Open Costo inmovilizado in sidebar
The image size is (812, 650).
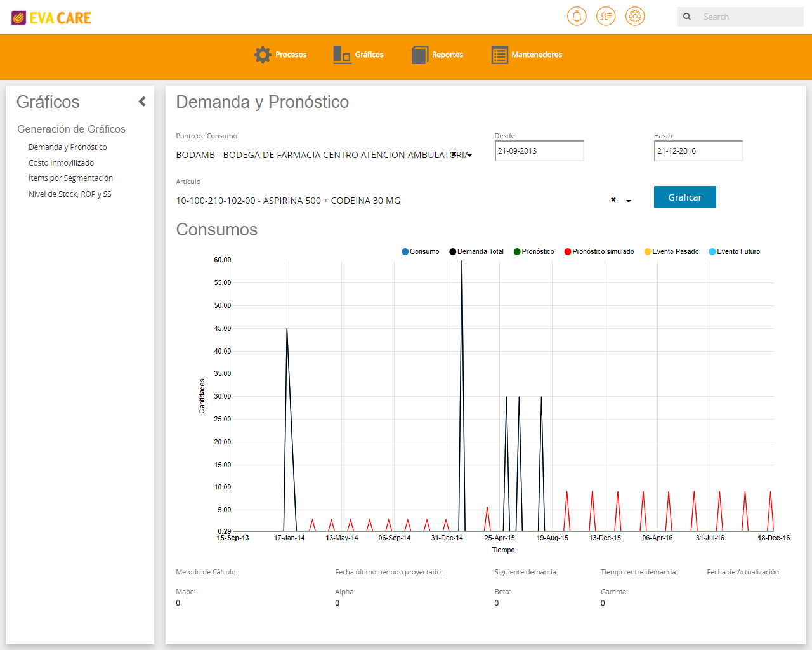click(x=61, y=162)
